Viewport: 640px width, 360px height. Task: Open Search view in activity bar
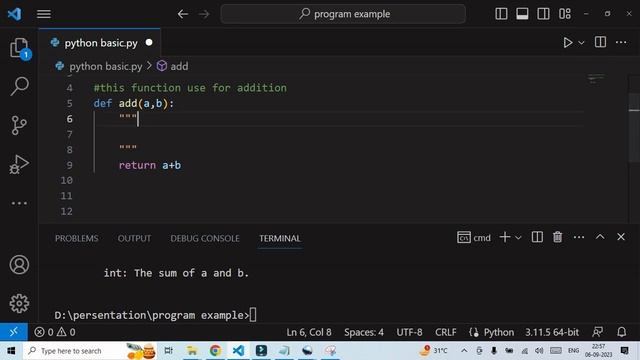(19, 86)
